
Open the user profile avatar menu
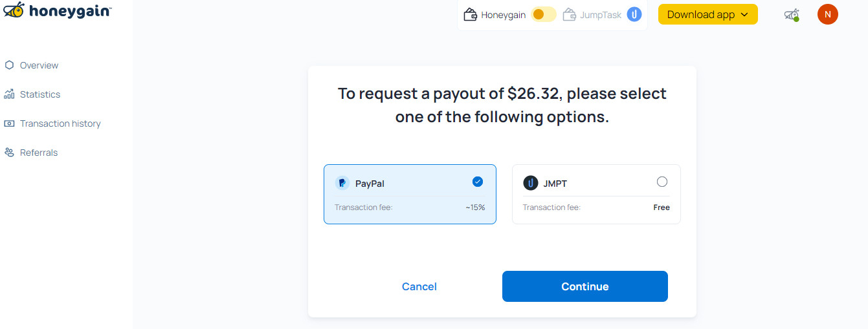(827, 14)
